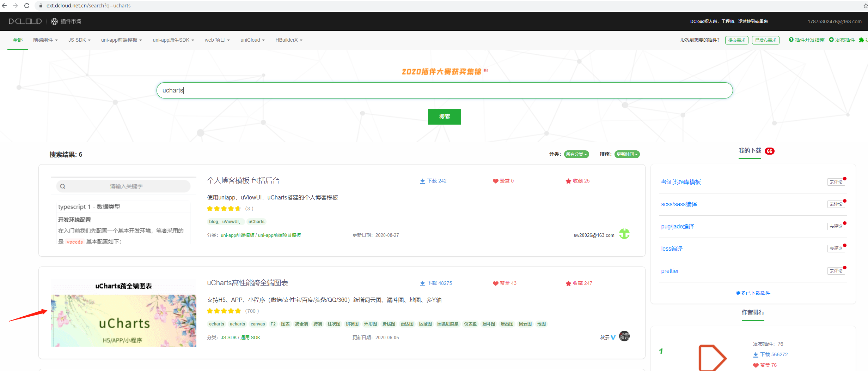Screen dimensions: 868x371
Task: Open the 所有分类 category dropdown
Action: point(576,154)
